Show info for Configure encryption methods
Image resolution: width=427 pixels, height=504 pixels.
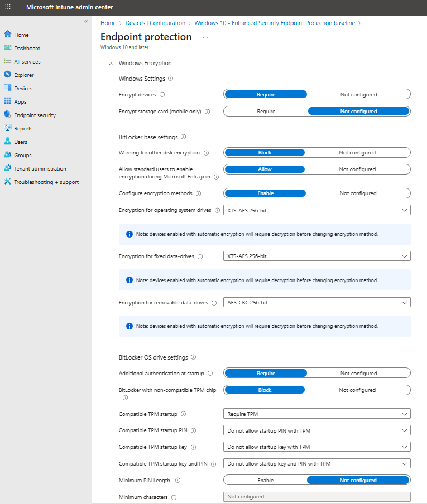click(x=199, y=193)
